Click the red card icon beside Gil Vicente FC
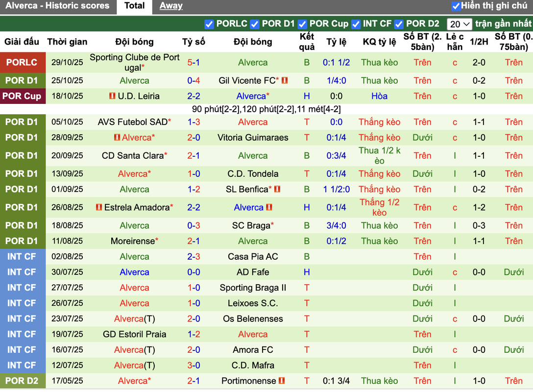533x392 pixels. click(285, 80)
